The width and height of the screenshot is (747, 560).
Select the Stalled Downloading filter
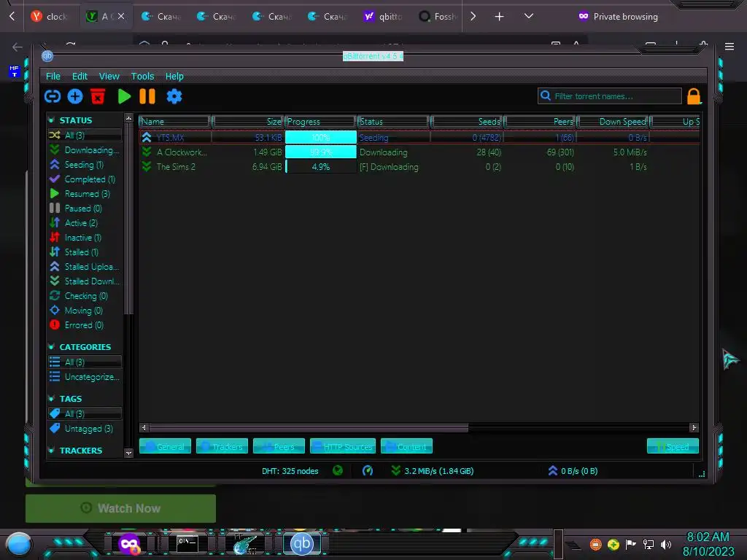point(85,281)
